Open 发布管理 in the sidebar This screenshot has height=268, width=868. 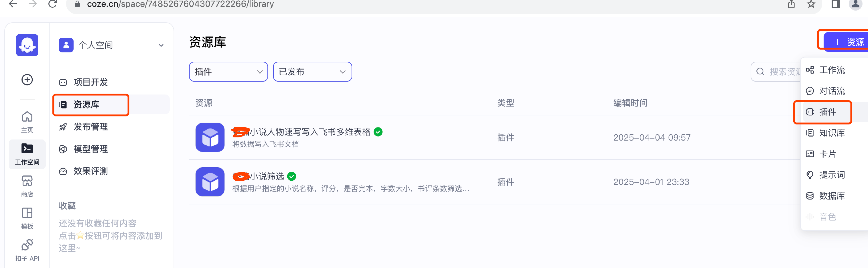click(91, 127)
